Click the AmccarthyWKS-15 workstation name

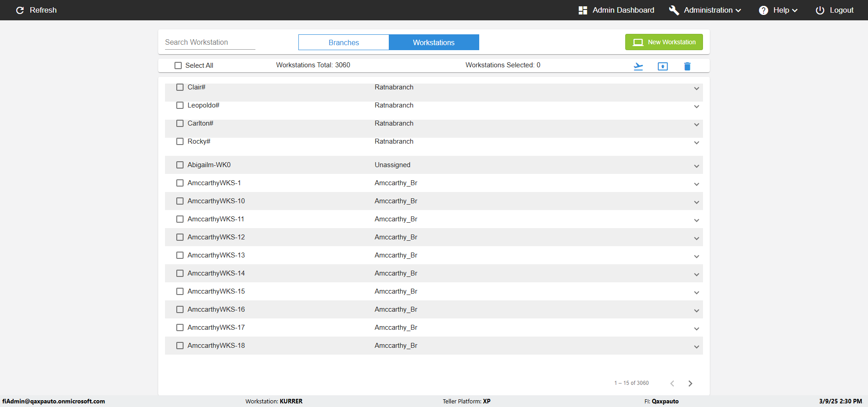216,291
